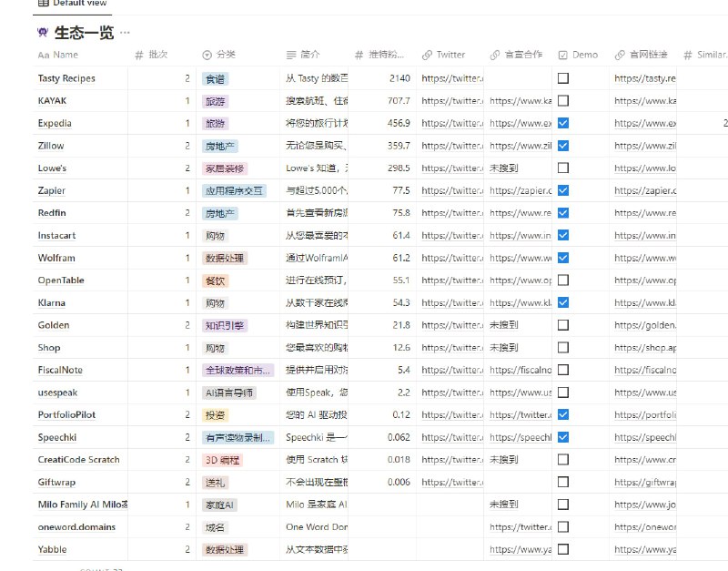Open the Twitter column header menu
728x571 pixels.
(450, 55)
